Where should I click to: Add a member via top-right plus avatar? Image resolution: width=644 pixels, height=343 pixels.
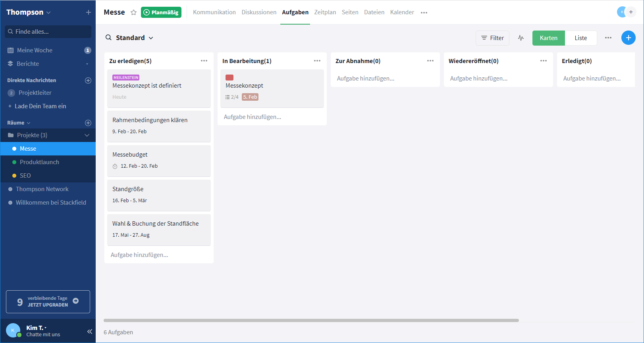[x=631, y=12]
